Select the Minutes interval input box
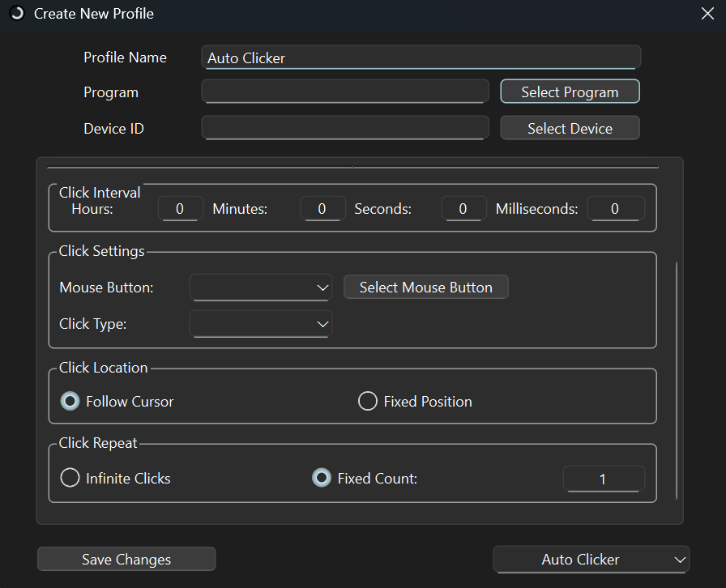The image size is (726, 588). coord(322,209)
